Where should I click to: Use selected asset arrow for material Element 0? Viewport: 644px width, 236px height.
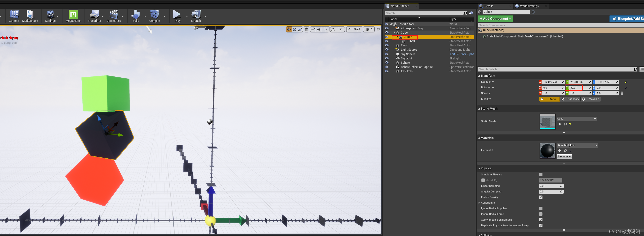pyautogui.click(x=560, y=151)
